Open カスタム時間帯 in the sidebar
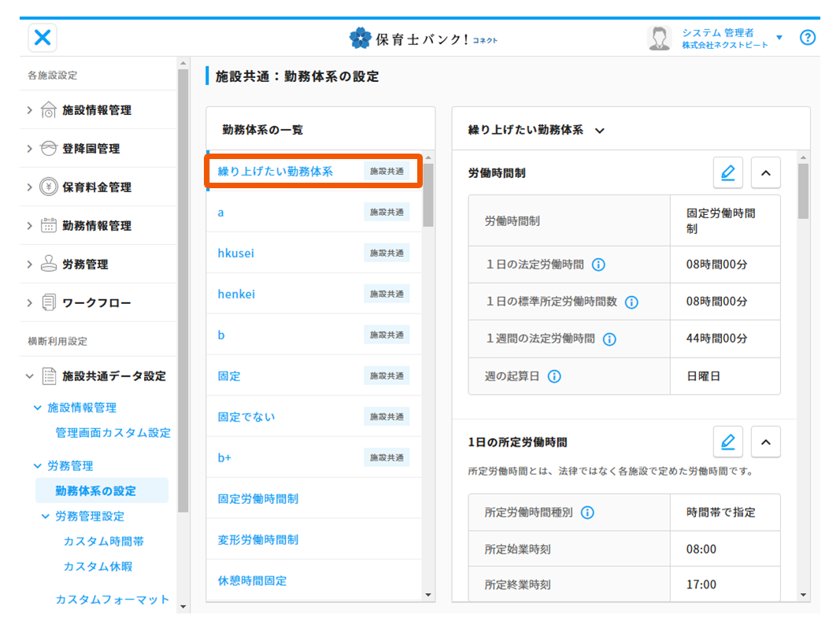 [103, 542]
